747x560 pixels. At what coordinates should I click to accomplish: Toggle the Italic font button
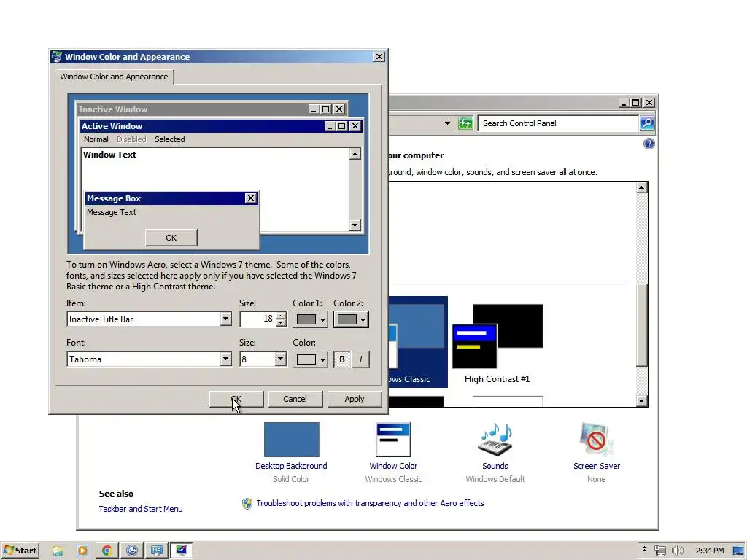coord(360,359)
